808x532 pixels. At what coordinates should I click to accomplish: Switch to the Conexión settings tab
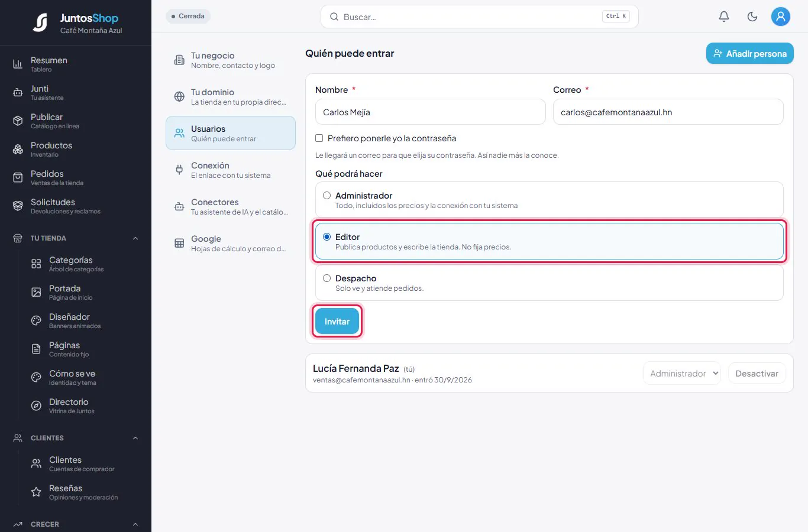point(231,170)
